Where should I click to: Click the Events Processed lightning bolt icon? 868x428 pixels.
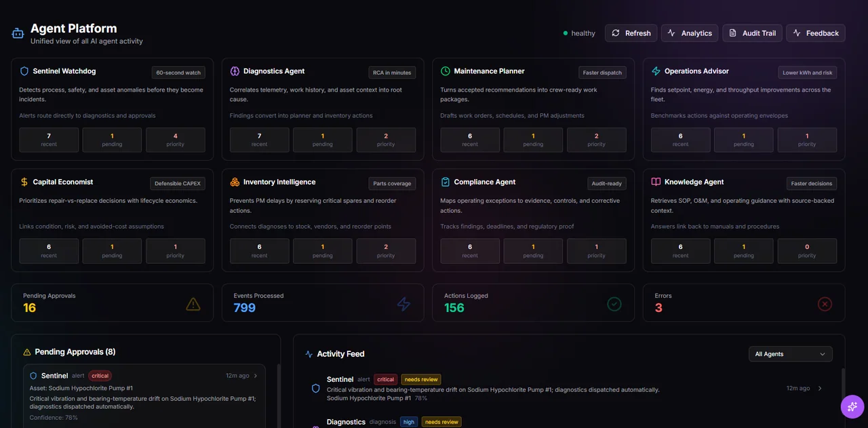403,305
